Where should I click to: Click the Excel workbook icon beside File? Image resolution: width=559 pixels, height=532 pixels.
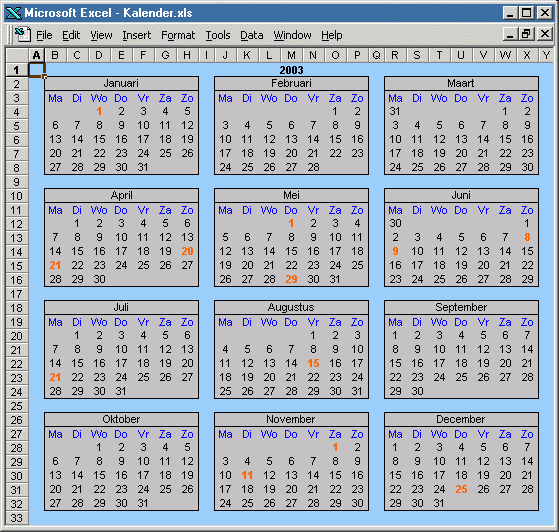point(23,35)
